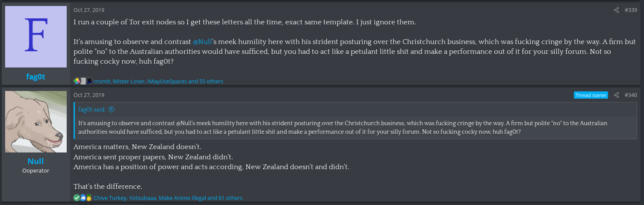This screenshot has height=205, width=644.
Task: Click the 'fag0t said:' quote header
Action: [x=92, y=109]
